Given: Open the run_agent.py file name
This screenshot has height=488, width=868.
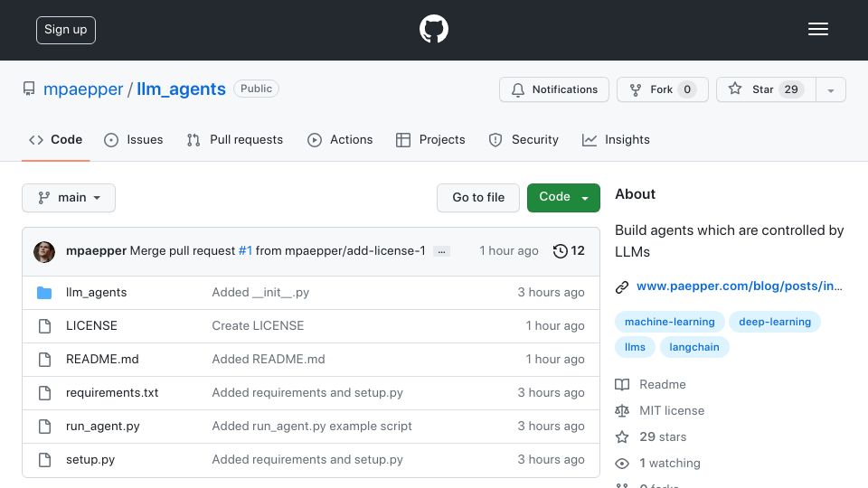Looking at the screenshot, I should [102, 426].
